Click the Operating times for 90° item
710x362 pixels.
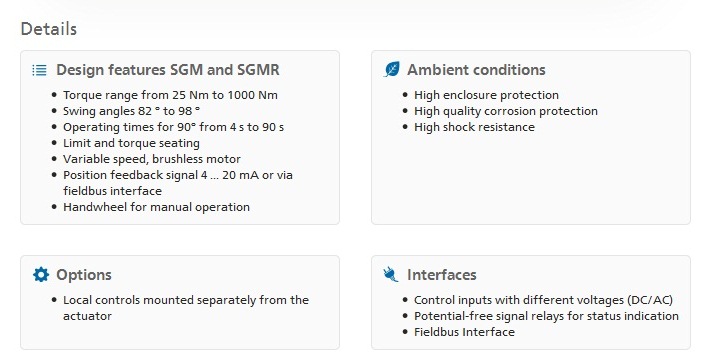(x=173, y=127)
